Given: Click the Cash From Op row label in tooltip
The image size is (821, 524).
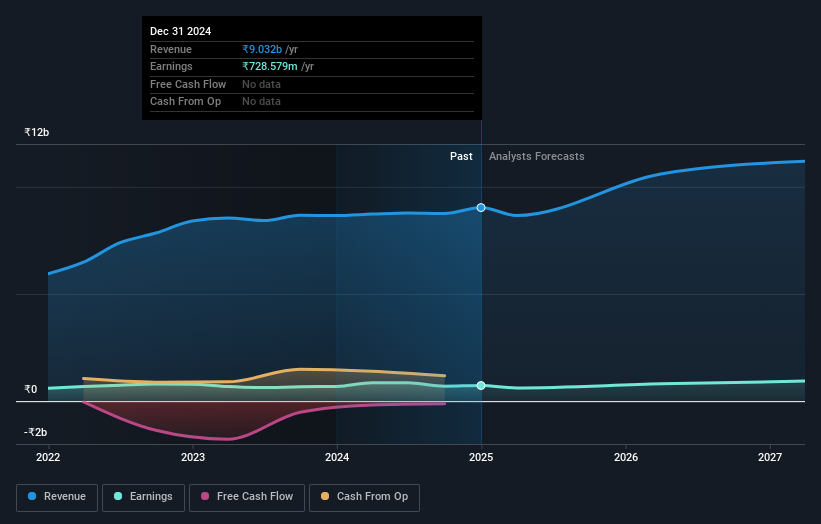Looking at the screenshot, I should (185, 102).
